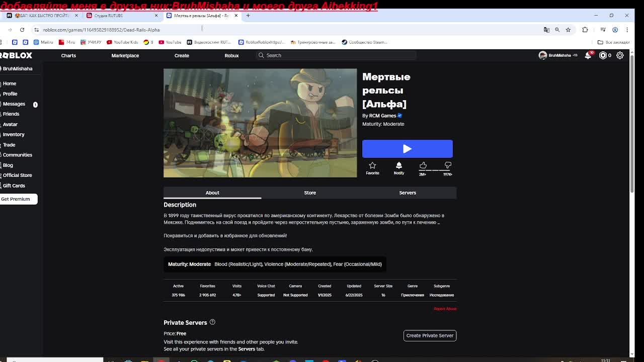
Task: Reload the page with the browser refresh button
Action: coord(22,30)
